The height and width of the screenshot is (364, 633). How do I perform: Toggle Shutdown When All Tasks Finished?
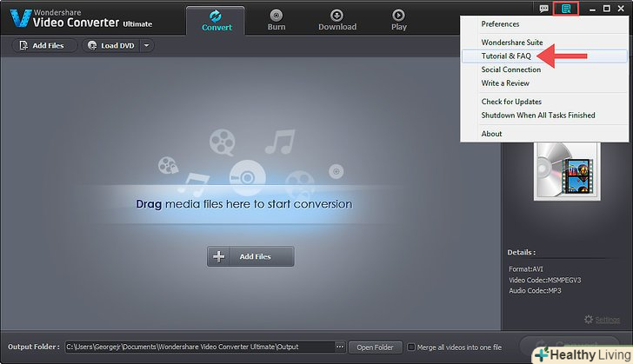pos(537,116)
